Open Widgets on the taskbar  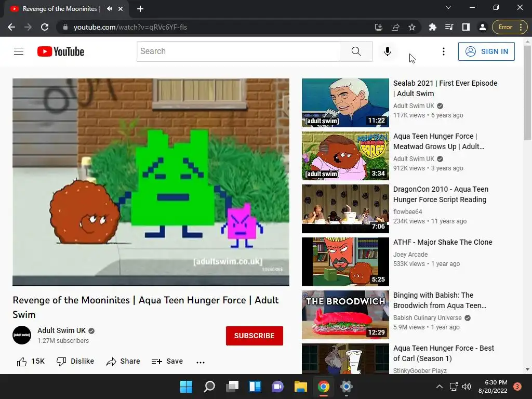click(x=255, y=387)
